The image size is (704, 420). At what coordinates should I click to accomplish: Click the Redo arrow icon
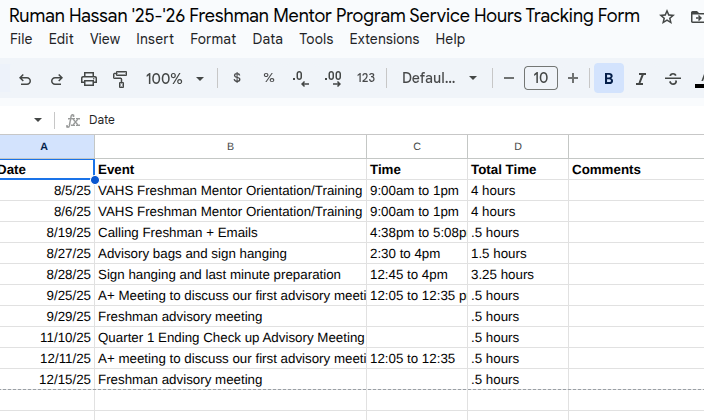pos(57,79)
